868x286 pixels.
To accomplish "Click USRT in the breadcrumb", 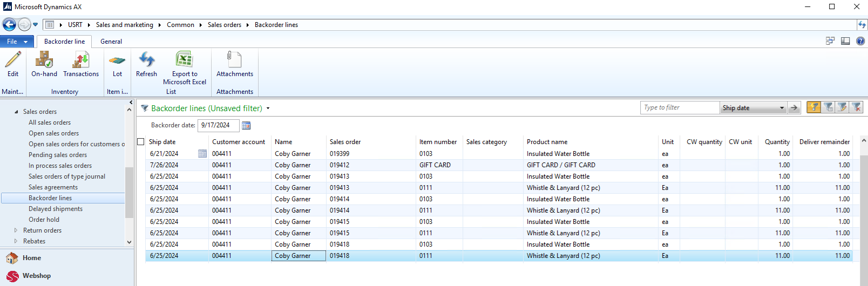I will (x=75, y=25).
